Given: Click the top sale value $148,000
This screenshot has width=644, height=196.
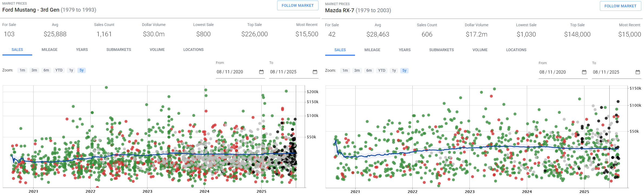Looking at the screenshot, I should coord(577,34).
